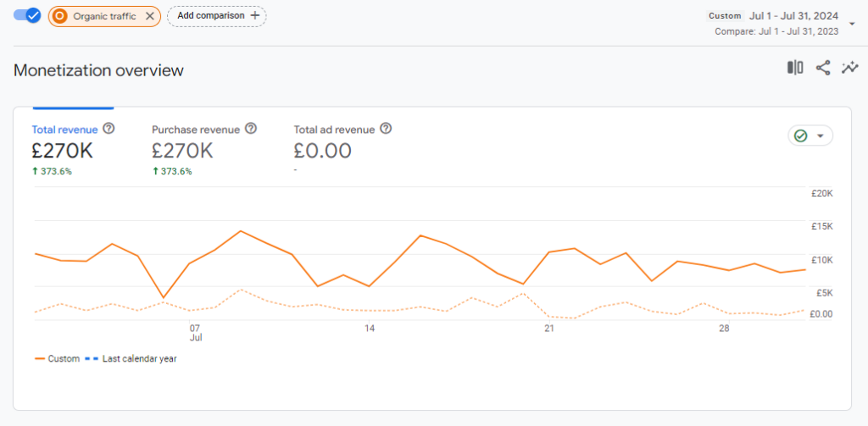This screenshot has width=868, height=426.
Task: Open the Insights sparkline icon
Action: [x=849, y=68]
